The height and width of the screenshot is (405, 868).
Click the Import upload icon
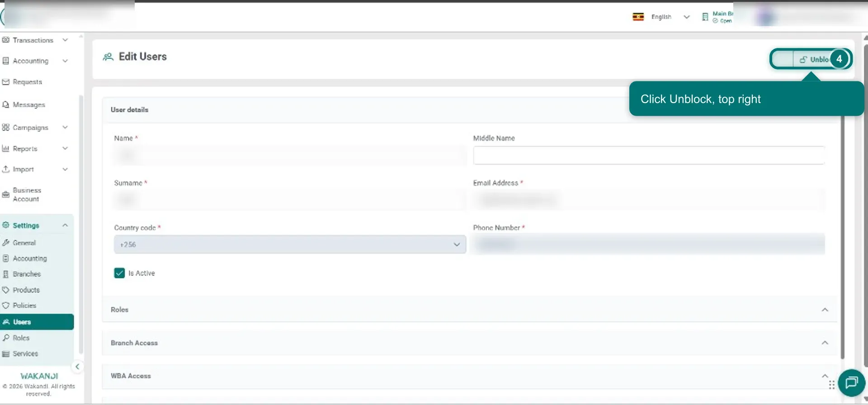pos(5,169)
